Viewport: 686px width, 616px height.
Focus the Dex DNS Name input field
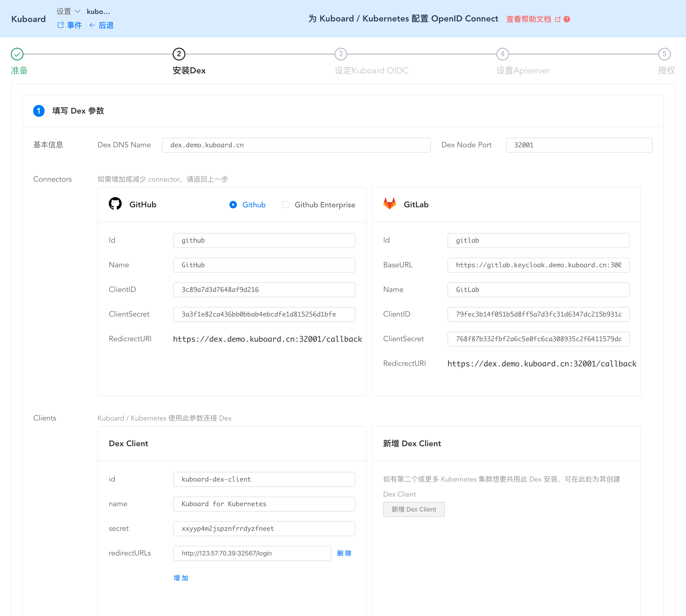click(296, 145)
